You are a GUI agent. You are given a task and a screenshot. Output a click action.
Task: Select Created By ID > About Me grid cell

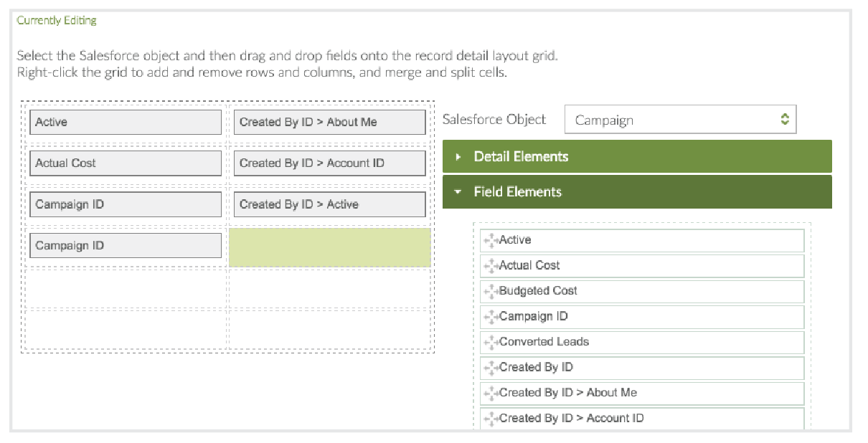329,123
